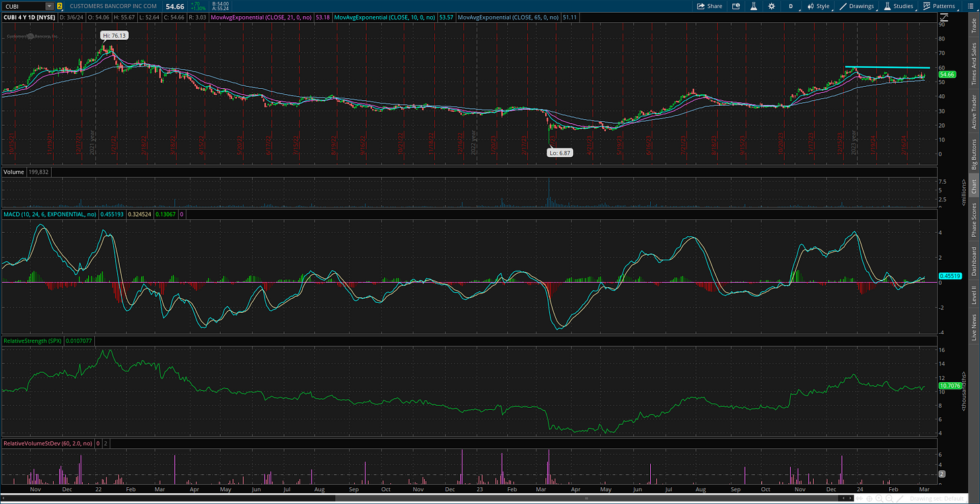Open the Big Buttons sidebar tab

point(973,155)
